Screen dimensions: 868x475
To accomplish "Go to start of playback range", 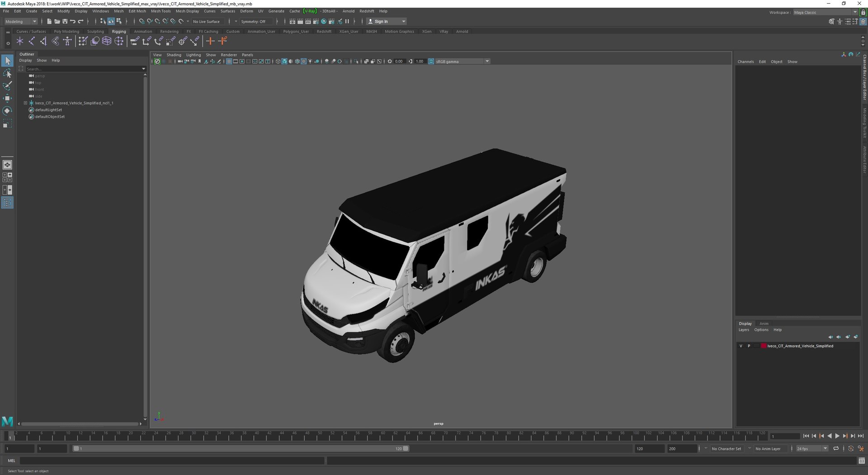I will [806, 436].
